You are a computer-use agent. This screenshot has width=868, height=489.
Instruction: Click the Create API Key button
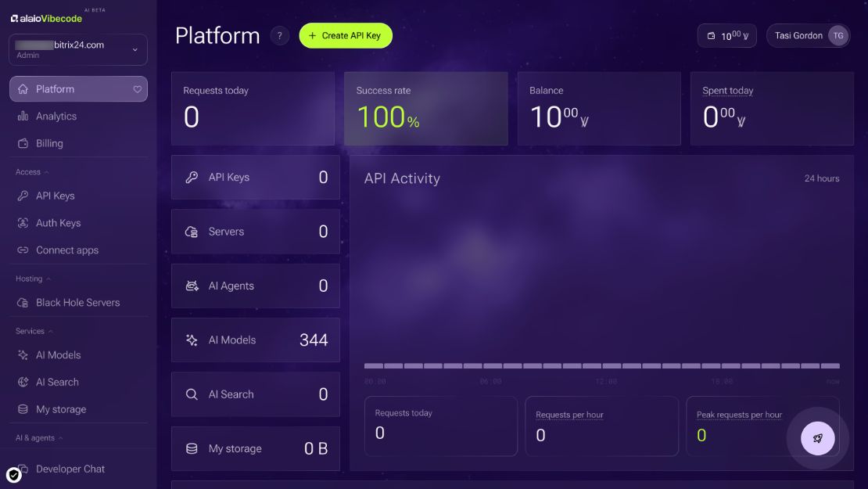coord(346,35)
